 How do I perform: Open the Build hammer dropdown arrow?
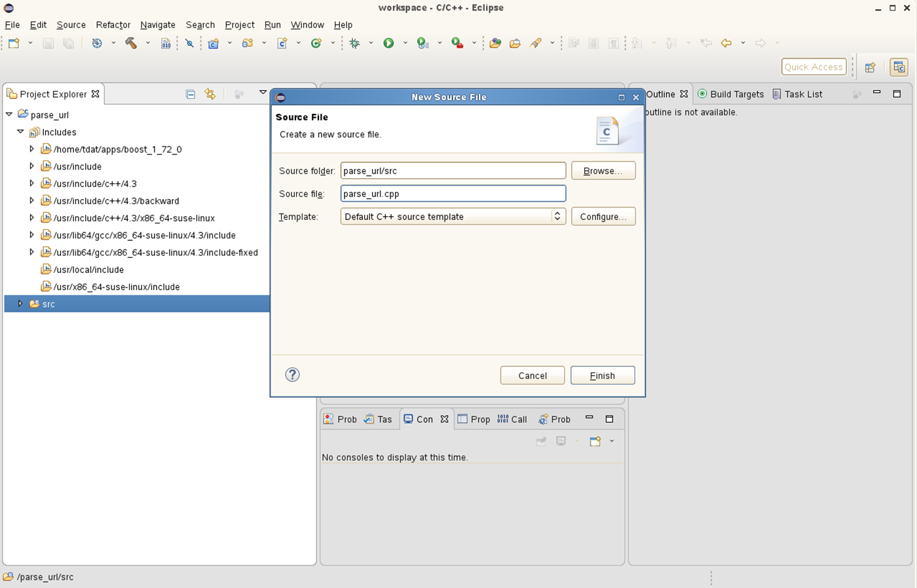tap(147, 43)
